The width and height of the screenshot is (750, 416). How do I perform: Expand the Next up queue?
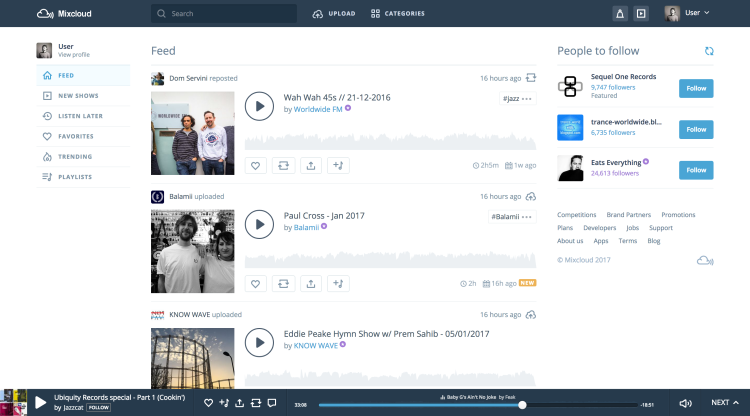[x=724, y=403]
